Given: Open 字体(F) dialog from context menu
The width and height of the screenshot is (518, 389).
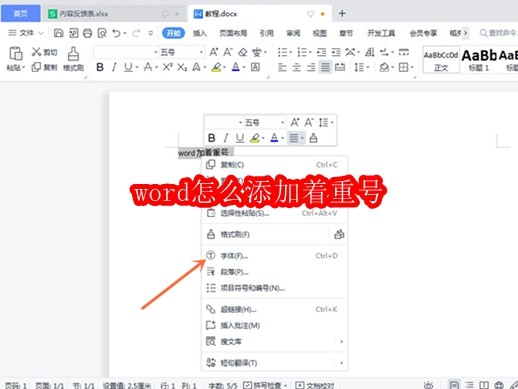Looking at the screenshot, I should (x=275, y=256).
